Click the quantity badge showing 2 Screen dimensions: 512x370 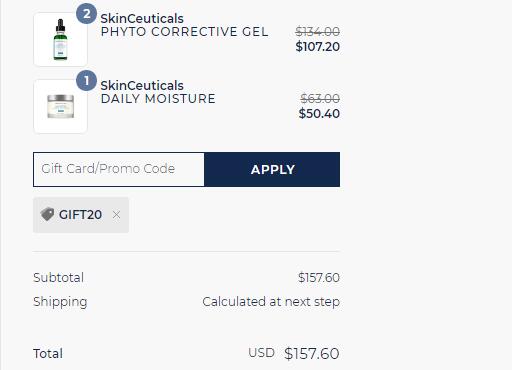pyautogui.click(x=86, y=14)
